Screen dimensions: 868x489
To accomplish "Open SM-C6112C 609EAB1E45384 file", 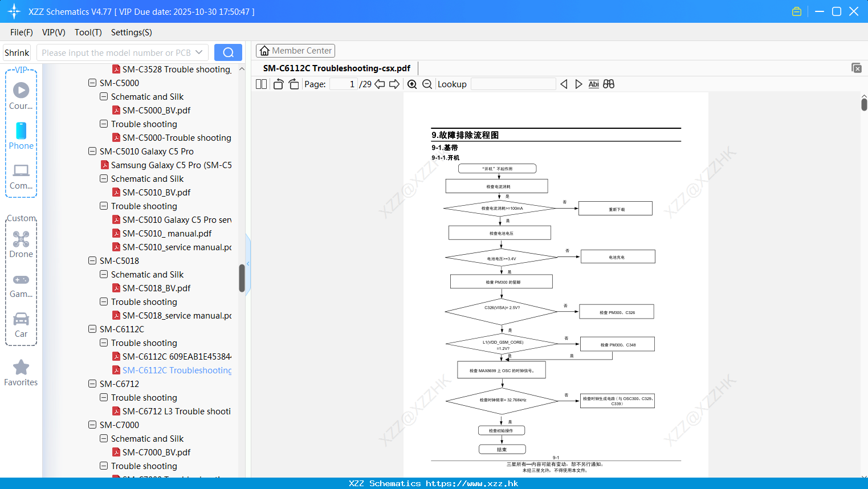I will pyautogui.click(x=176, y=356).
